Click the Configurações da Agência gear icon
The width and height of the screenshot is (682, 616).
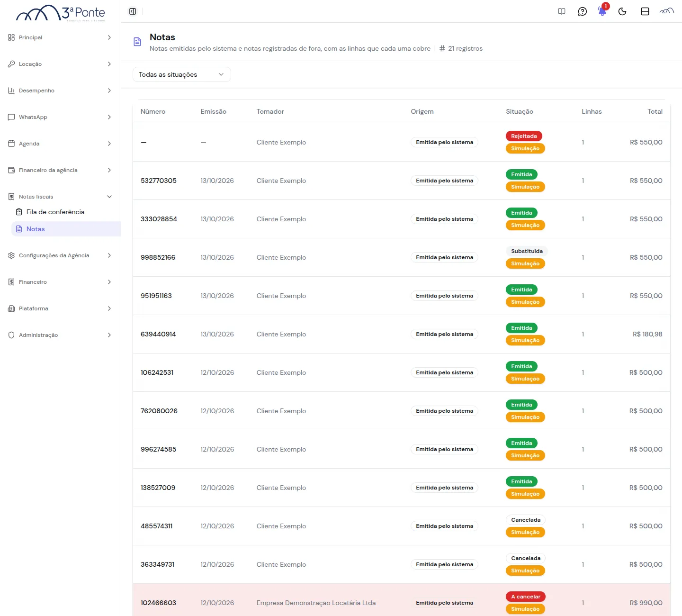11,255
